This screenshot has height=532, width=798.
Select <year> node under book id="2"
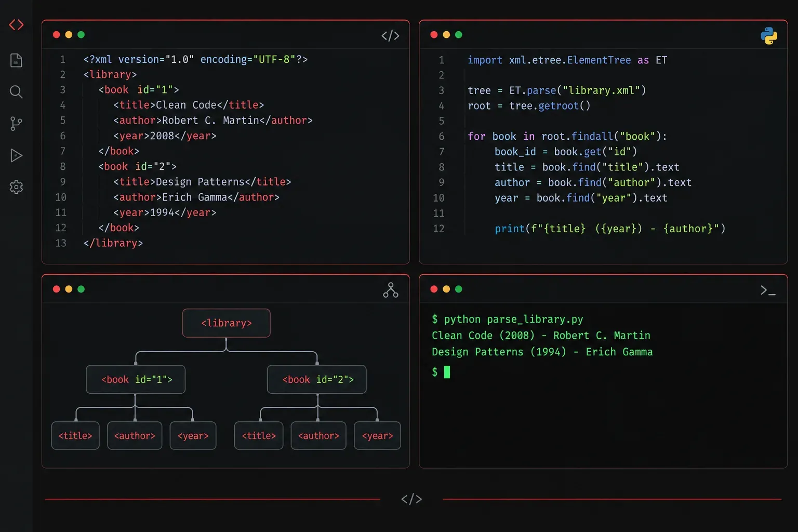coord(377,435)
